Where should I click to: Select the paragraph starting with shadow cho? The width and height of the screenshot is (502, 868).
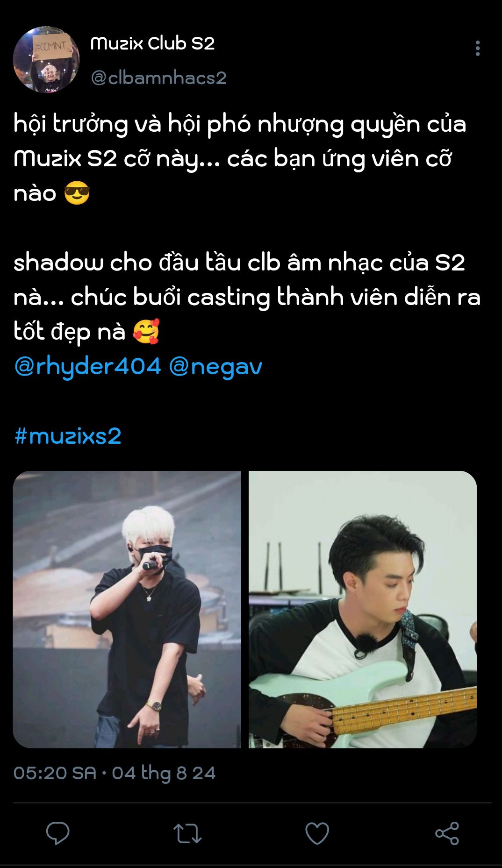[247, 297]
